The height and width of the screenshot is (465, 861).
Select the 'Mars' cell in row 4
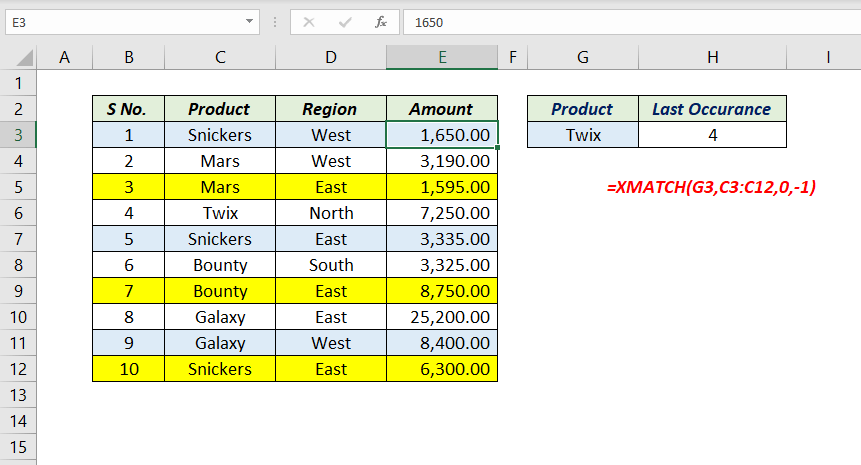pos(220,161)
